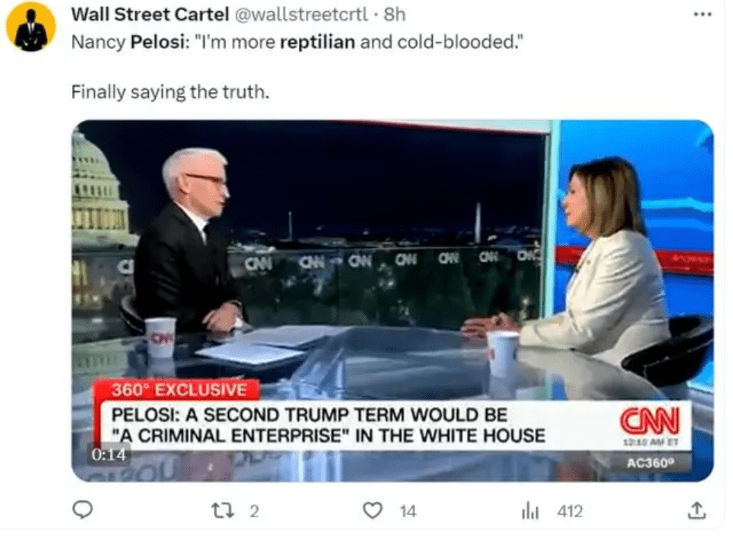Image resolution: width=733 pixels, height=560 pixels.
Task: Click the 412 views count
Action: coord(570,511)
